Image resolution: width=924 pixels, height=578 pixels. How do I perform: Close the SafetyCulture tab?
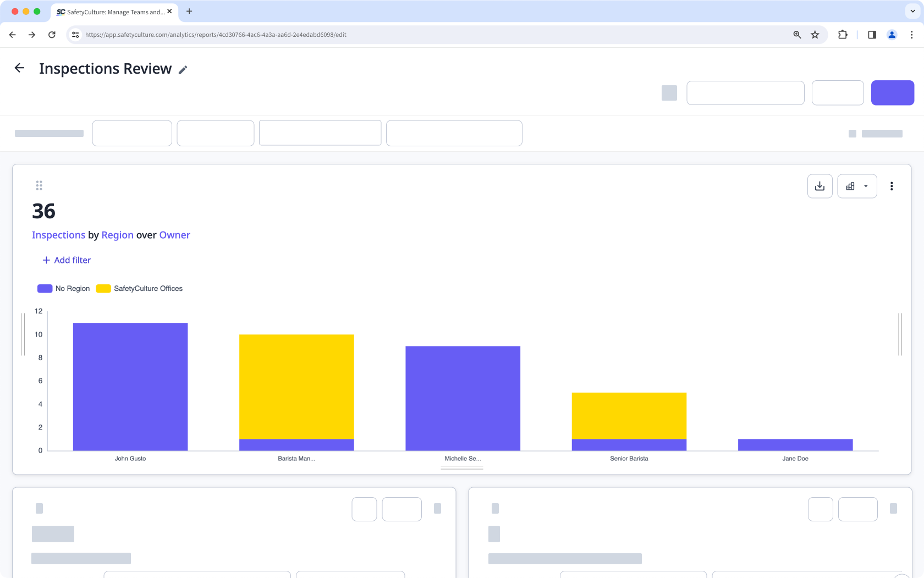(x=169, y=12)
